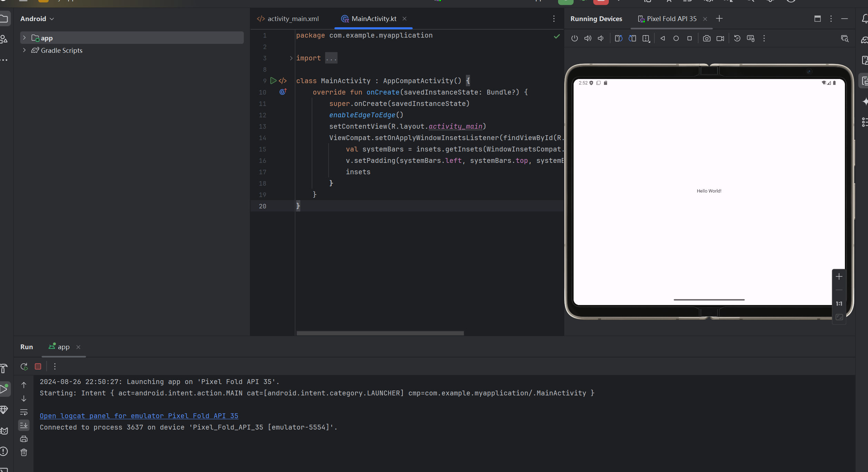
Task: Click the emulator Volume Up icon
Action: (588, 38)
